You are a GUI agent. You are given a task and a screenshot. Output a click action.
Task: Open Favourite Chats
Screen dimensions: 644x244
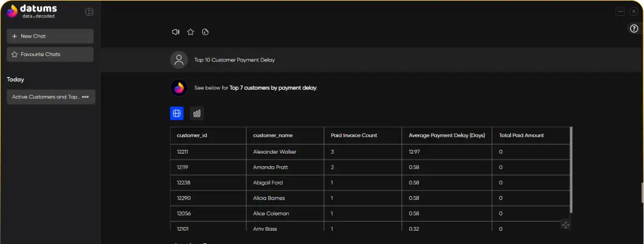(x=50, y=54)
